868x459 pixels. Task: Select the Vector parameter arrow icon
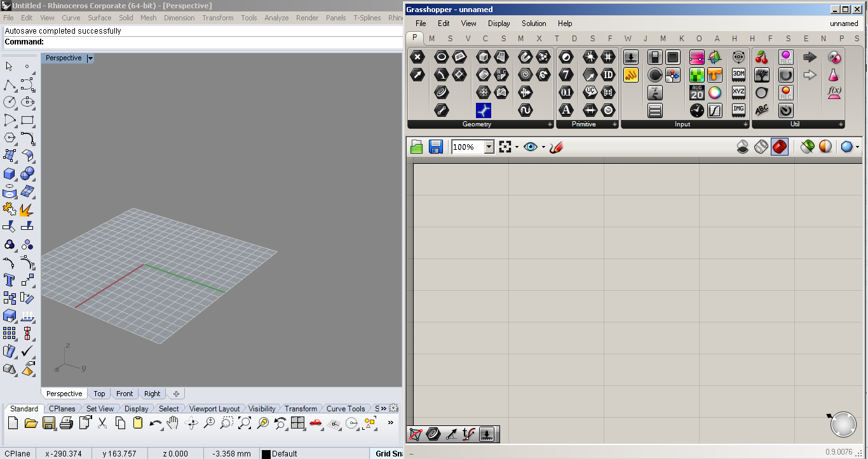(417, 75)
